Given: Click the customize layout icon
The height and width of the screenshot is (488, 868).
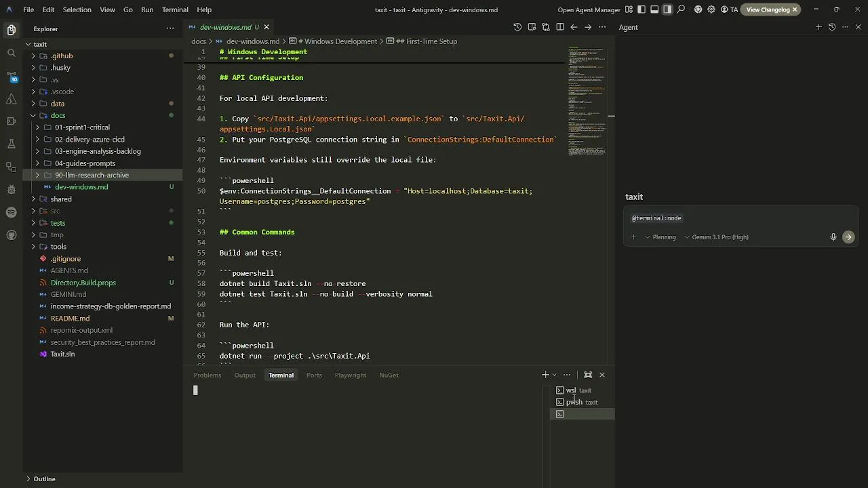Looking at the screenshot, I should 629,9.
